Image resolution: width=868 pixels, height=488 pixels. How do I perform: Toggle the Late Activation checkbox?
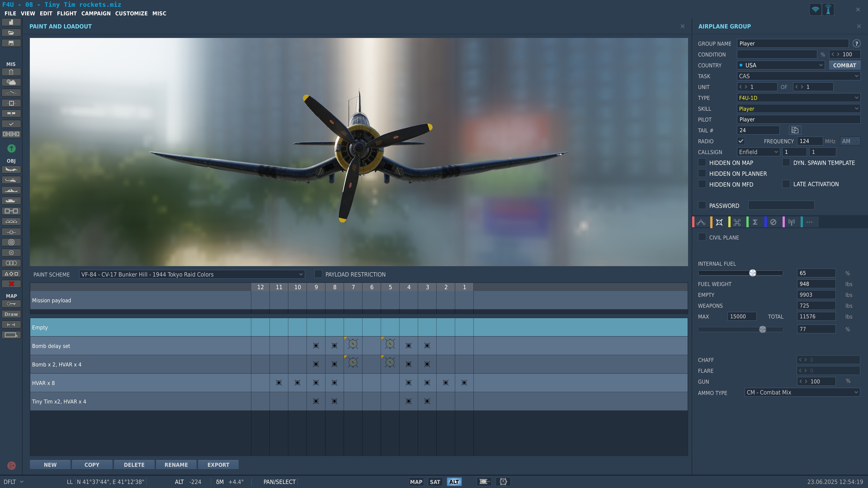click(x=786, y=184)
